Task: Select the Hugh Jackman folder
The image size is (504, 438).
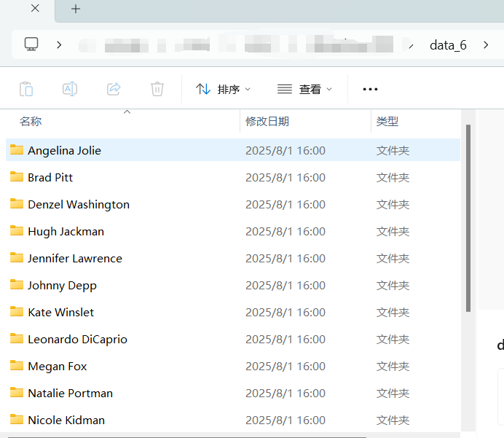Action: point(233,231)
